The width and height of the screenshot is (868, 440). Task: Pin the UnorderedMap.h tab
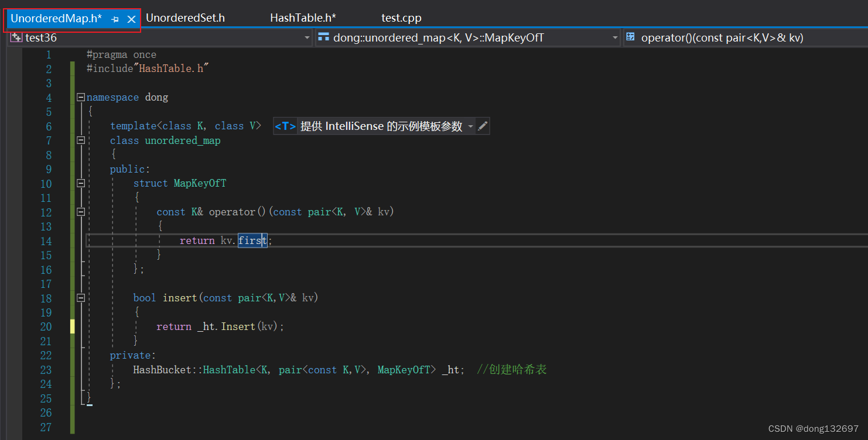click(x=115, y=19)
